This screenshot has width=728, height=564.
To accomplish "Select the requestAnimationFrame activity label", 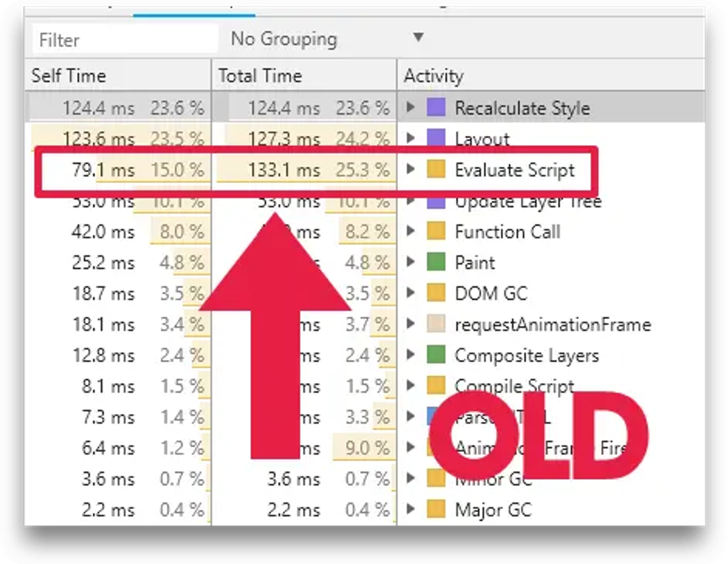I will pyautogui.click(x=553, y=324).
